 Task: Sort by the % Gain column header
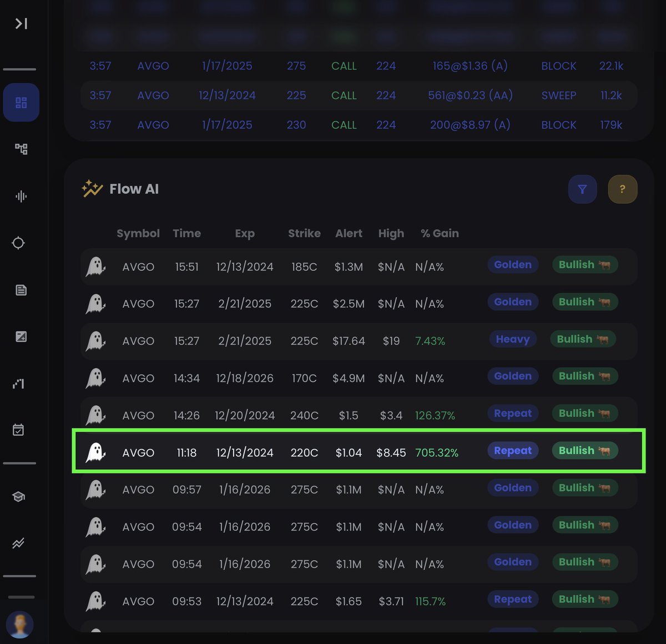coord(440,233)
